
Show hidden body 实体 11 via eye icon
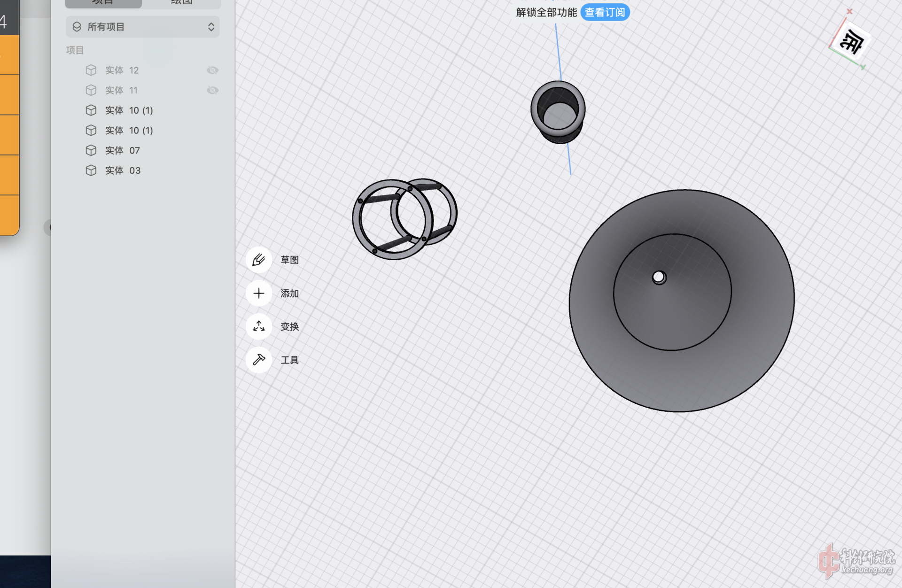(x=212, y=90)
